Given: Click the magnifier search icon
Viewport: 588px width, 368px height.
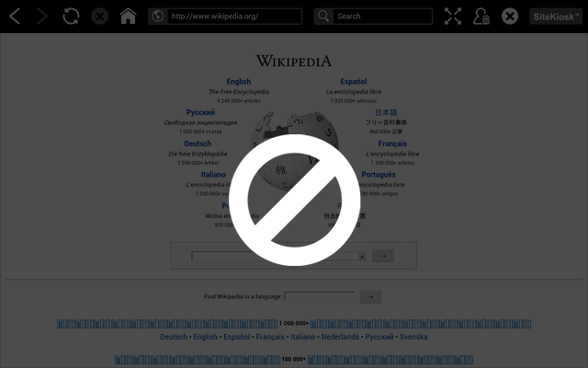Looking at the screenshot, I should coord(323,17).
